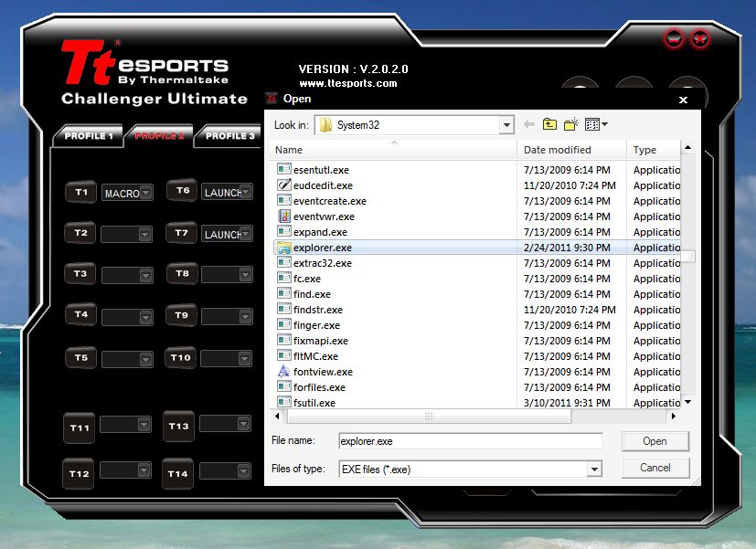
Task: Open the View Menu icon dropdown
Action: 596,125
